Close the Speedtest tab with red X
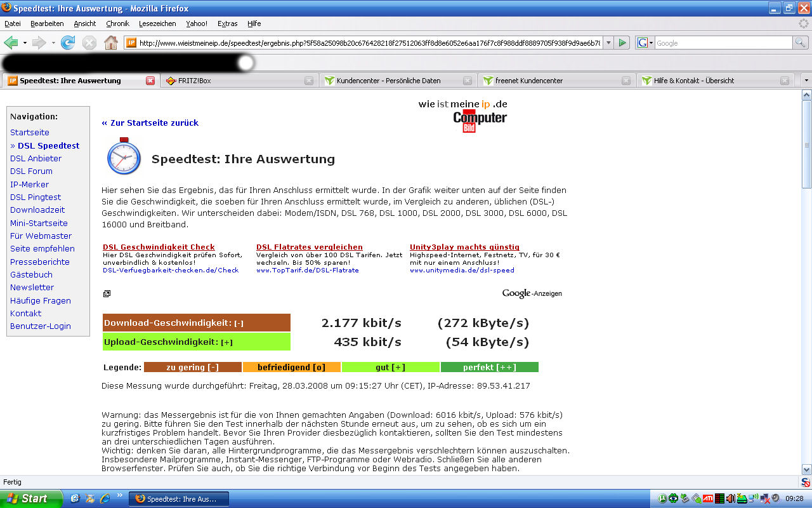The height and width of the screenshot is (508, 812). click(150, 81)
